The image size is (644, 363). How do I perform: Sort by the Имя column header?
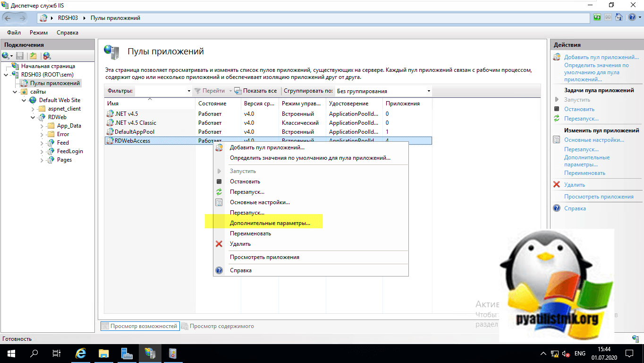(150, 104)
